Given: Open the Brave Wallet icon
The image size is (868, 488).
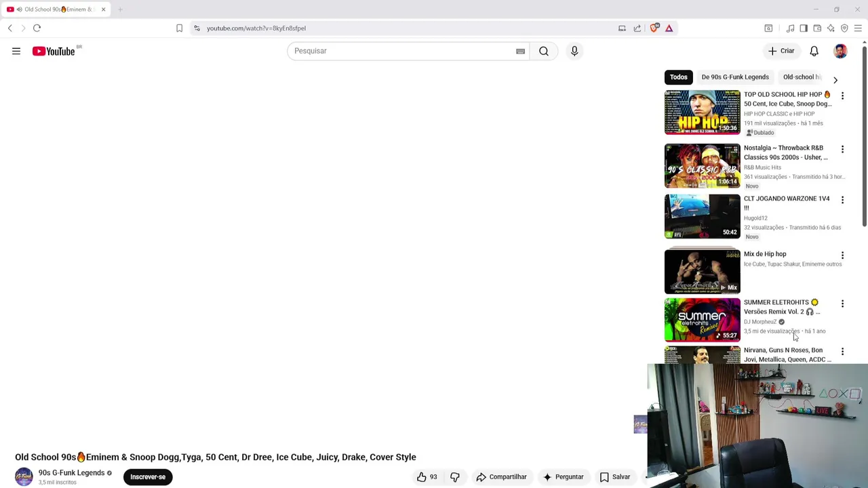Looking at the screenshot, I should point(817,28).
